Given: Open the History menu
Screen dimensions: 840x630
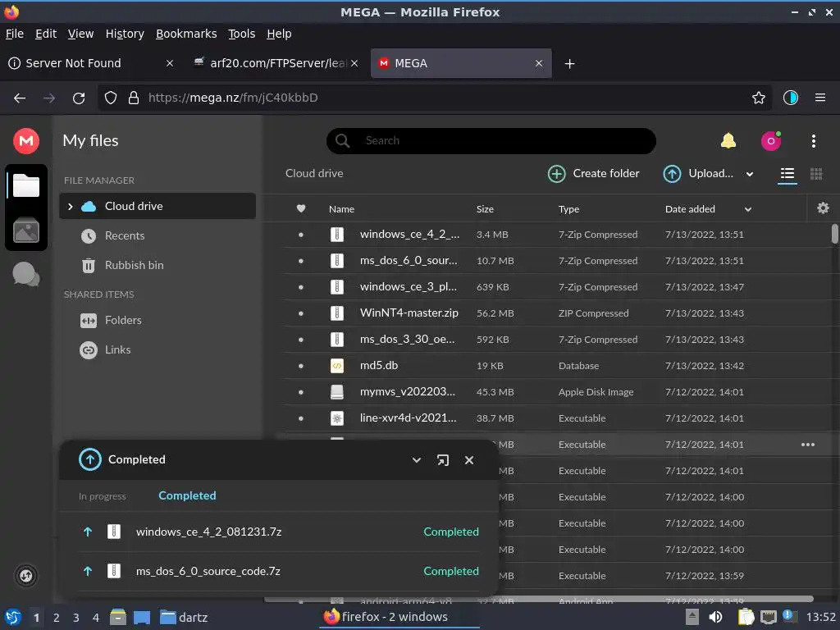Looking at the screenshot, I should pos(125,34).
